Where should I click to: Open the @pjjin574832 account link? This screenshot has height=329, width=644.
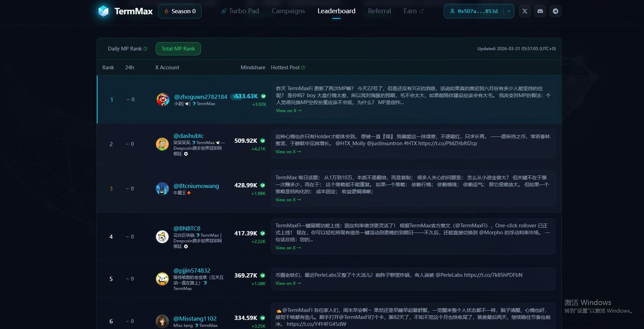pos(192,270)
